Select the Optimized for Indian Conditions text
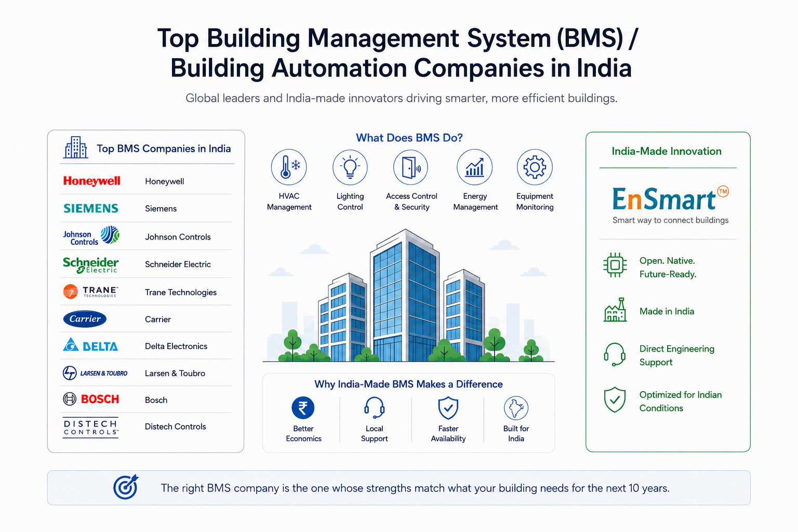Image resolution: width=798 pixels, height=532 pixels. pos(681,402)
